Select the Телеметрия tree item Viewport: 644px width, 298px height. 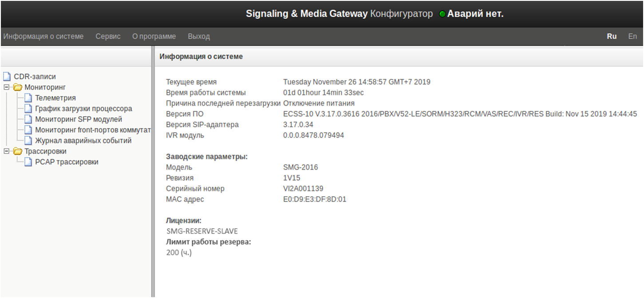tap(56, 98)
